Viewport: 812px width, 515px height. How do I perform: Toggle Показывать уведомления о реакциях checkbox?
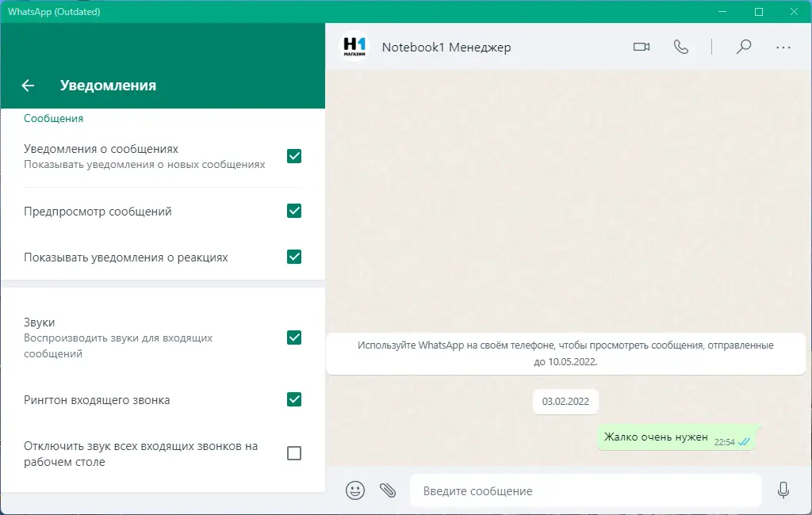294,257
